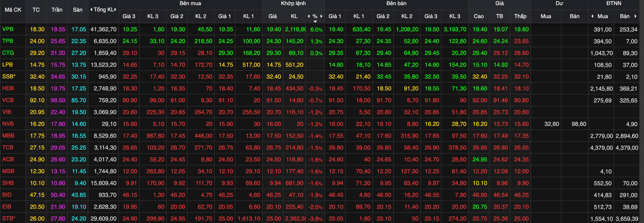The image size is (644, 223).
Task: Click the right arrow after ĐTNN Bán header
Action: coord(635,16)
